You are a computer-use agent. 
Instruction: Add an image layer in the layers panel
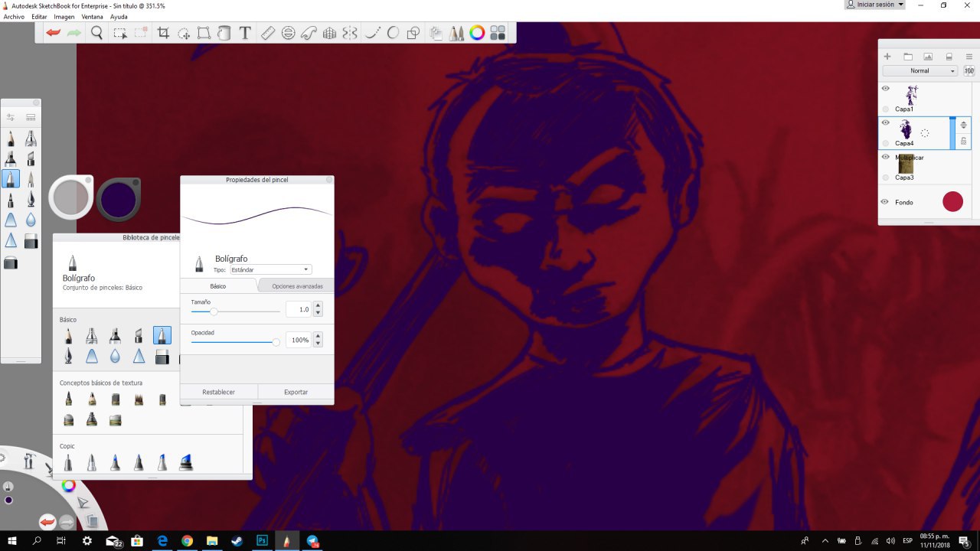[x=928, y=57]
